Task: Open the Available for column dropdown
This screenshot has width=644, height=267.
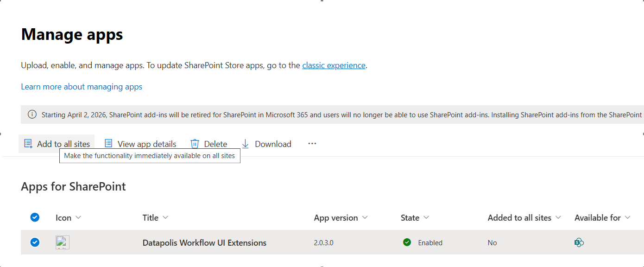Action: [627, 217]
